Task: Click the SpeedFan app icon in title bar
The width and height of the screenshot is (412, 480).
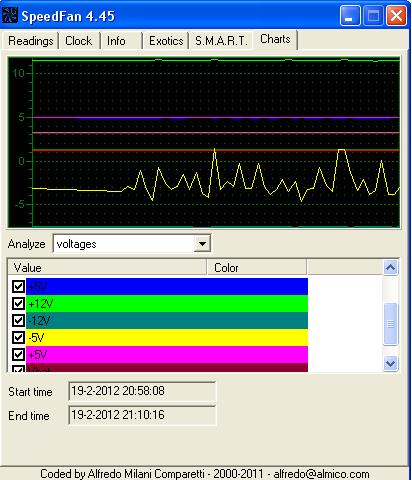Action: pos(9,15)
